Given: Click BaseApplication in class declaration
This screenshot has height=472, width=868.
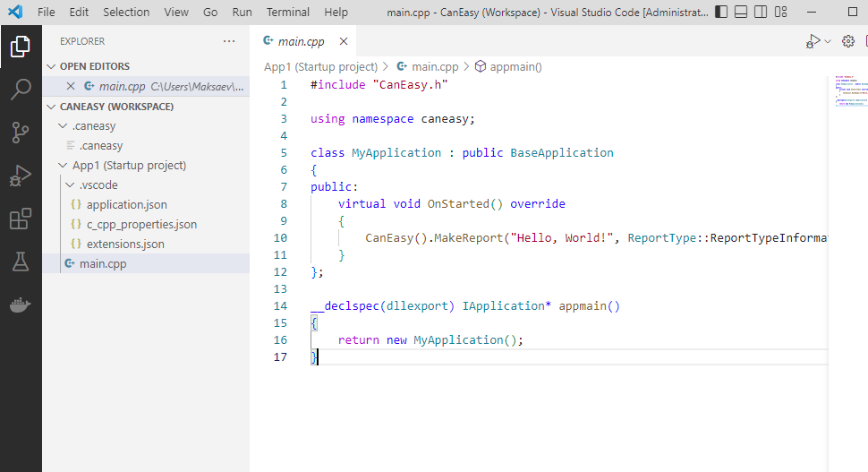Looking at the screenshot, I should coord(562,153).
